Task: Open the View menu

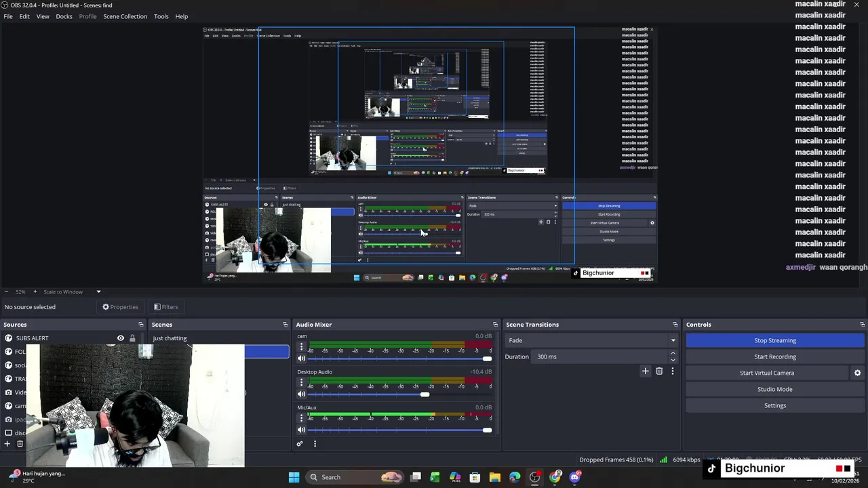Action: point(43,16)
